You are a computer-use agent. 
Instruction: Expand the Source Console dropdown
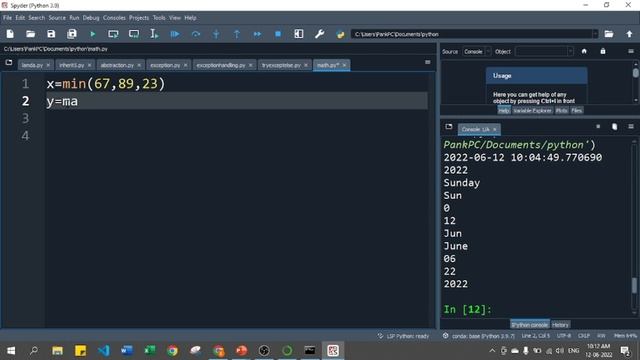488,51
